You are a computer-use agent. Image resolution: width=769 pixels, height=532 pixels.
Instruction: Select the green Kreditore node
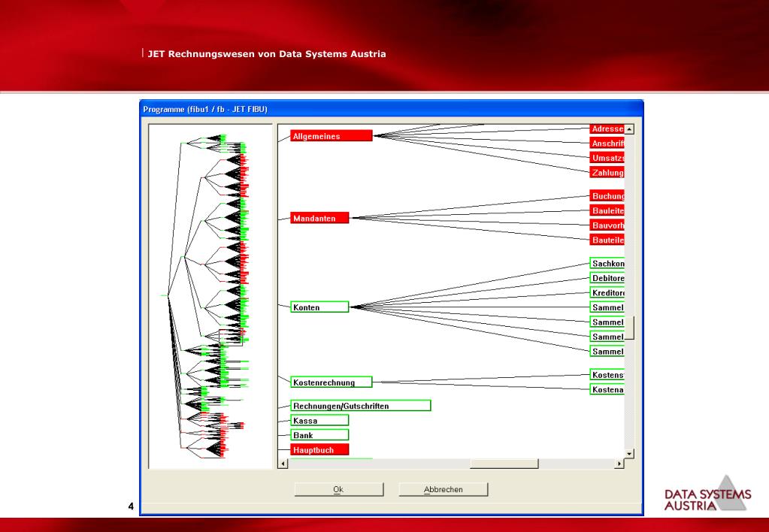pos(607,293)
